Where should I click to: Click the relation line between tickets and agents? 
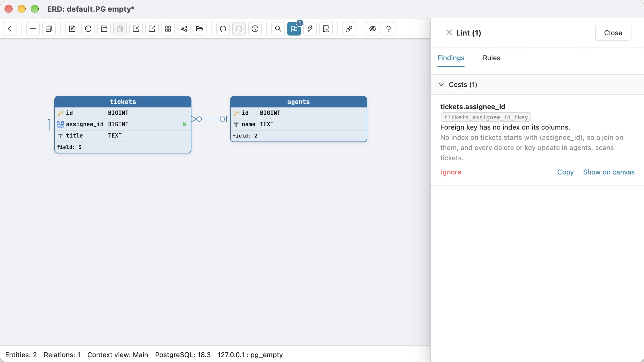point(211,119)
